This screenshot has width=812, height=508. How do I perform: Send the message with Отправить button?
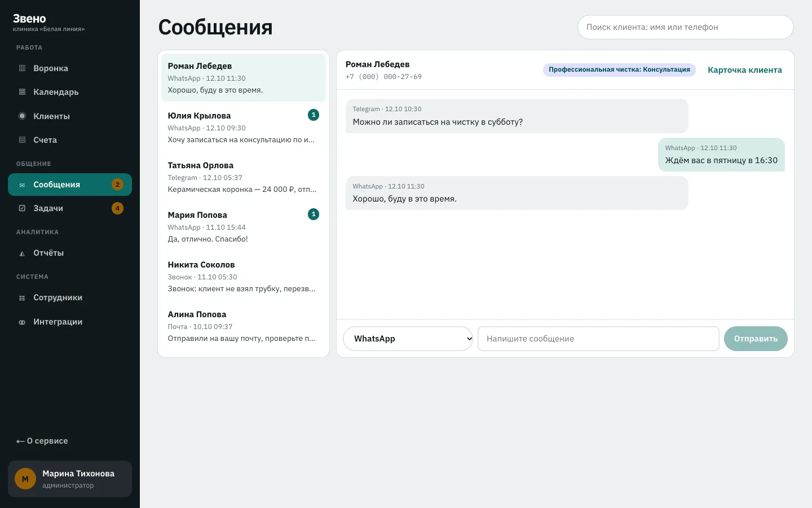pyautogui.click(x=756, y=339)
